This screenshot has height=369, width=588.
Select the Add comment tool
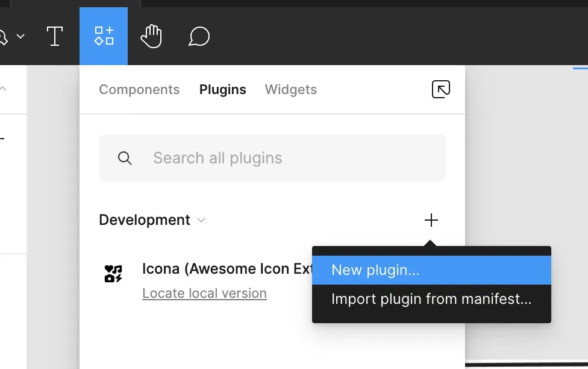point(199,37)
